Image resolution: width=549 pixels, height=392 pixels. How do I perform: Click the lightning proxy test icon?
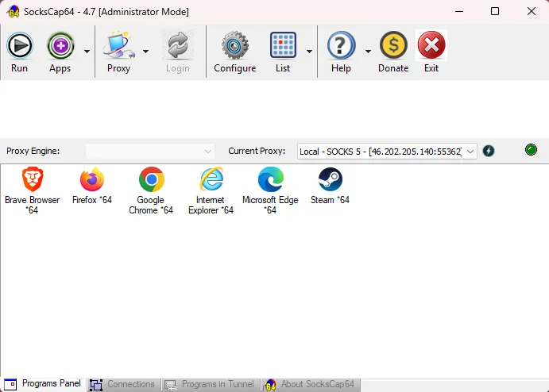coord(489,151)
